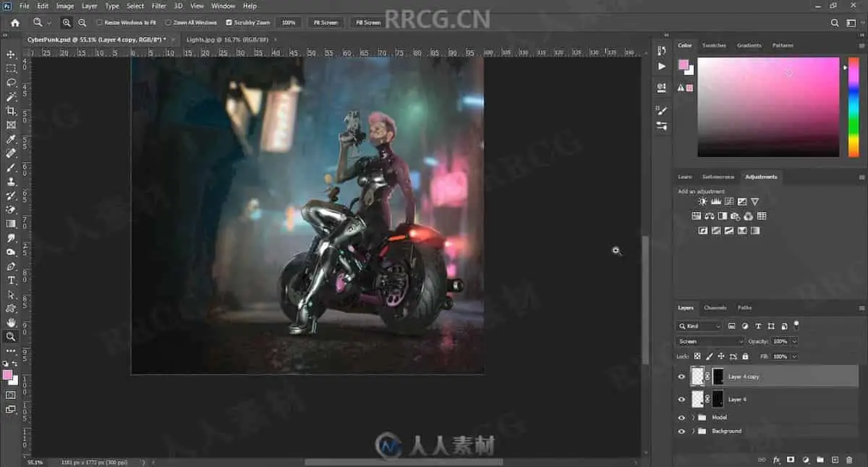
Task: Enable Resize Windows to Fit checkbox
Action: coord(99,22)
